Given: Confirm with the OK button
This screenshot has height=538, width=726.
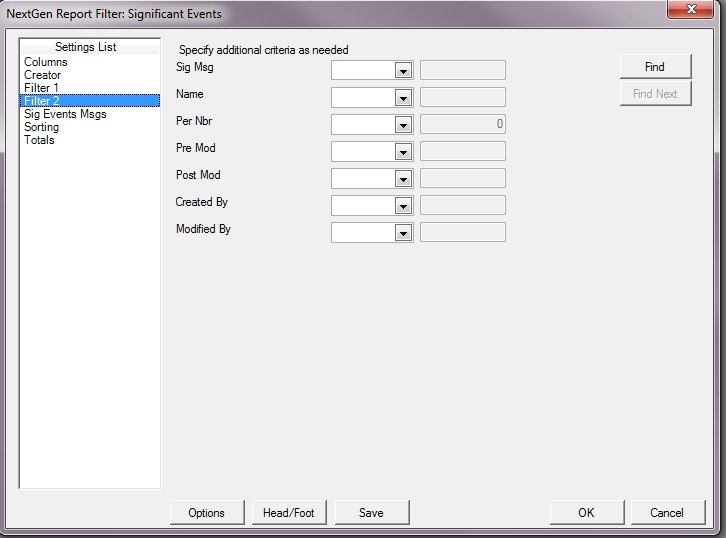Looking at the screenshot, I should (587, 513).
